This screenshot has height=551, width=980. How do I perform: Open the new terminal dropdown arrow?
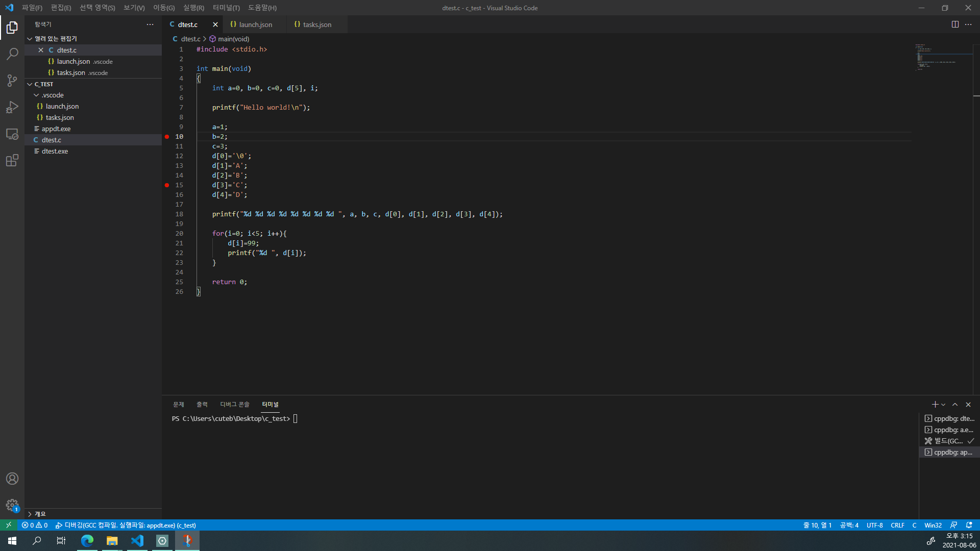pyautogui.click(x=943, y=405)
